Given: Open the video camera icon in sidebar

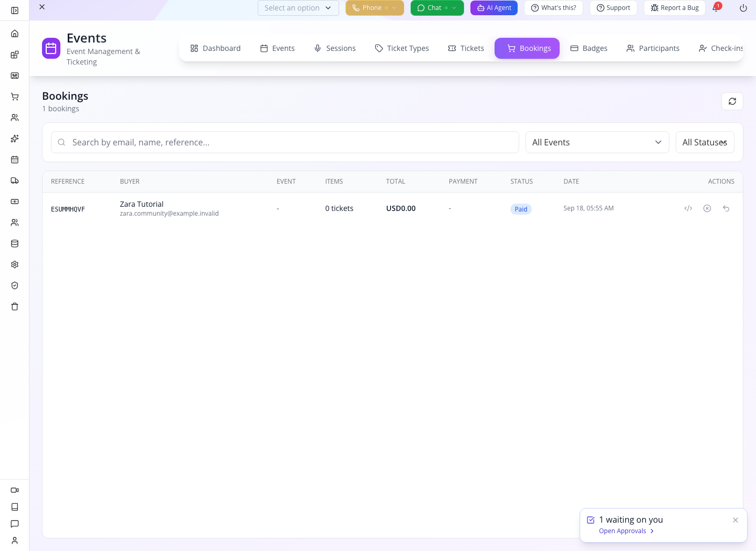Looking at the screenshot, I should point(15,490).
